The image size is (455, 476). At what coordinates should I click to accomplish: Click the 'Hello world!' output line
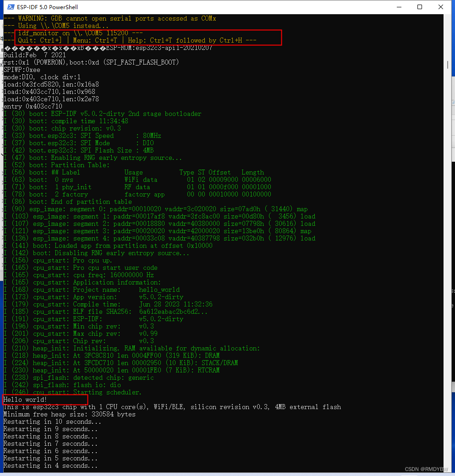coord(25,400)
